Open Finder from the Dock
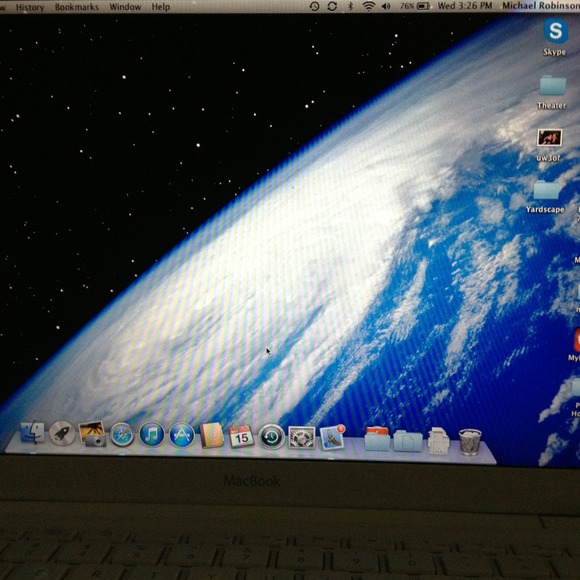580x580 pixels. click(33, 432)
